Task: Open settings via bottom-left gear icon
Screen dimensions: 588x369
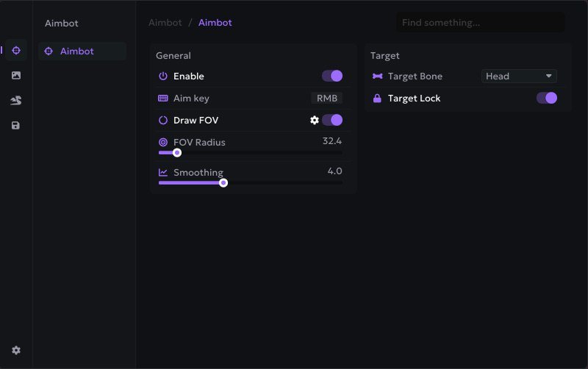Action: pyautogui.click(x=16, y=351)
